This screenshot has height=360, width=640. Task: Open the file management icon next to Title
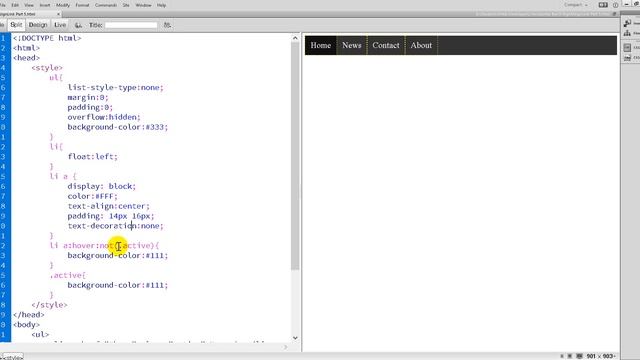(x=167, y=25)
